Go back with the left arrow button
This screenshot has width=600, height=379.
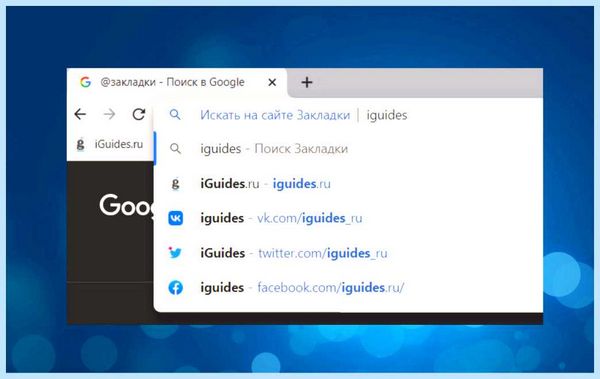click(x=80, y=114)
